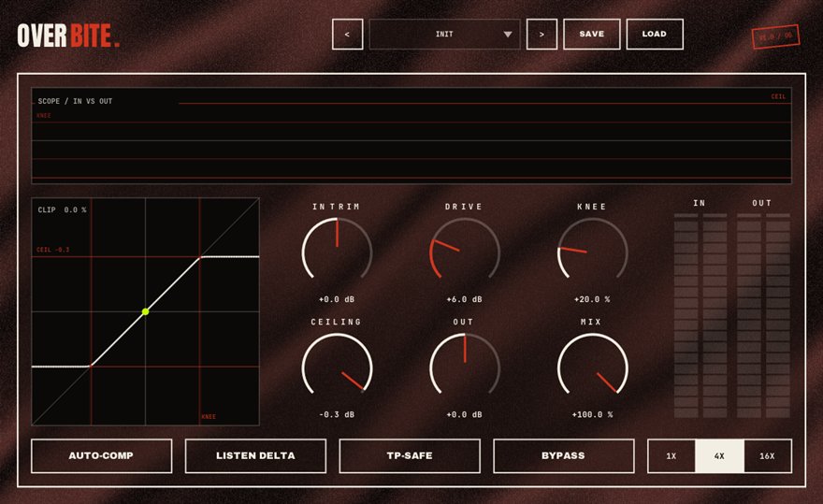This screenshot has width=823, height=504.
Task: Select the DRIVE value +6.0 dB
Action: click(465, 299)
